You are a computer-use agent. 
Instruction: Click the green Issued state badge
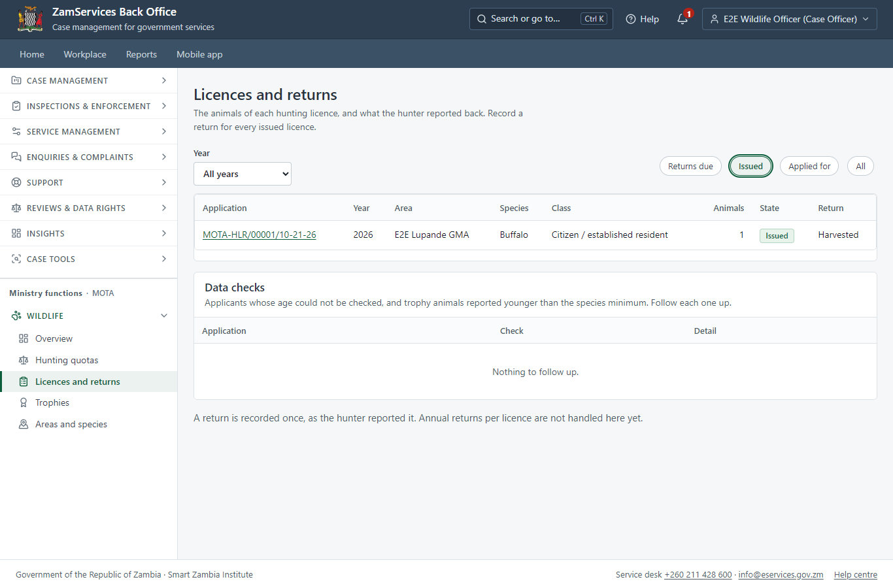point(777,236)
